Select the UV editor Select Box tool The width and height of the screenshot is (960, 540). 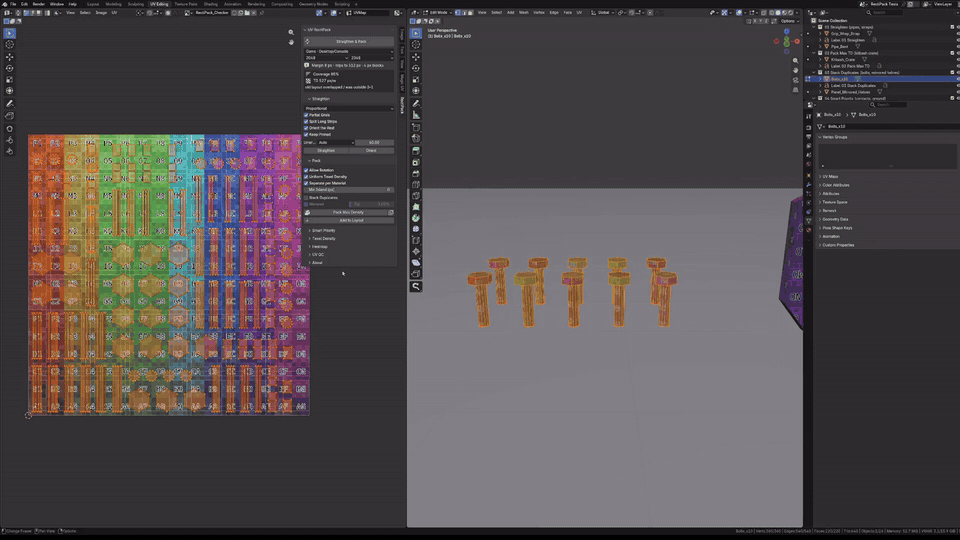[x=9, y=33]
